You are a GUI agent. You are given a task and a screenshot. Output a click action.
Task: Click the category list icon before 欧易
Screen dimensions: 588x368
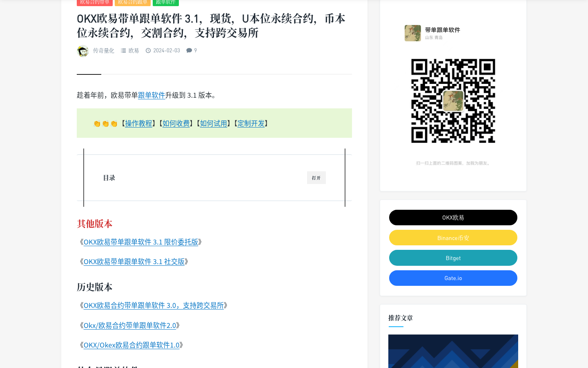(x=123, y=51)
